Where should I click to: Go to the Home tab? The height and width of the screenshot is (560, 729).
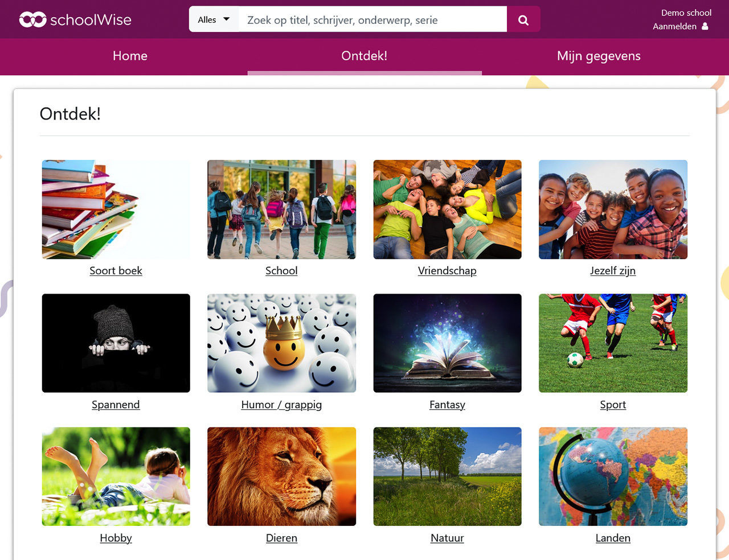click(x=130, y=56)
